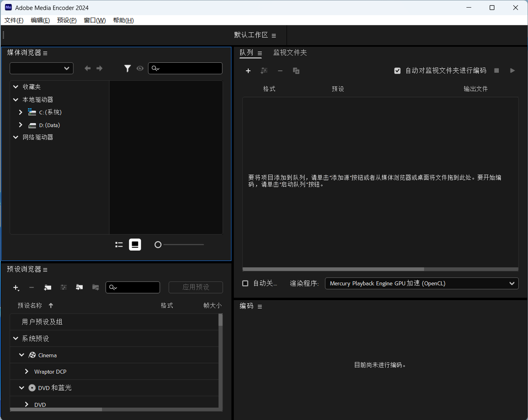This screenshot has height=420, width=528.
Task: Switch to the 监视文件夹 tab
Action: (290, 53)
